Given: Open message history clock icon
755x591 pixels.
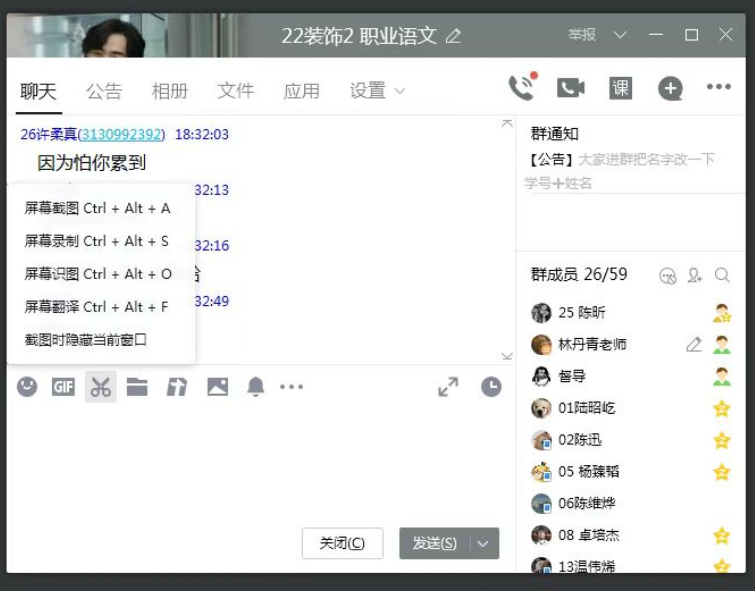Looking at the screenshot, I should 491,387.
